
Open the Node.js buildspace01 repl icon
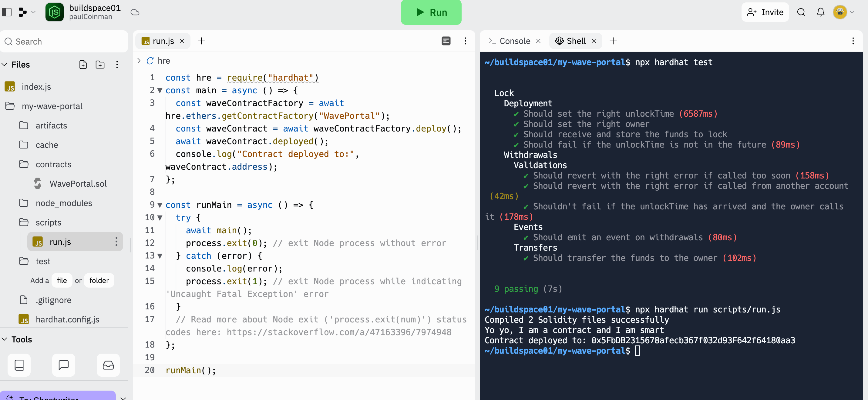point(55,12)
